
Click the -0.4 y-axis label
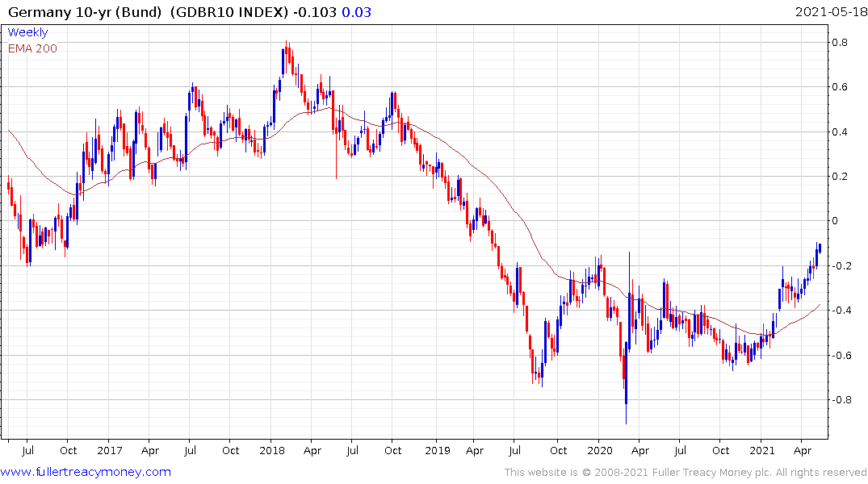841,311
